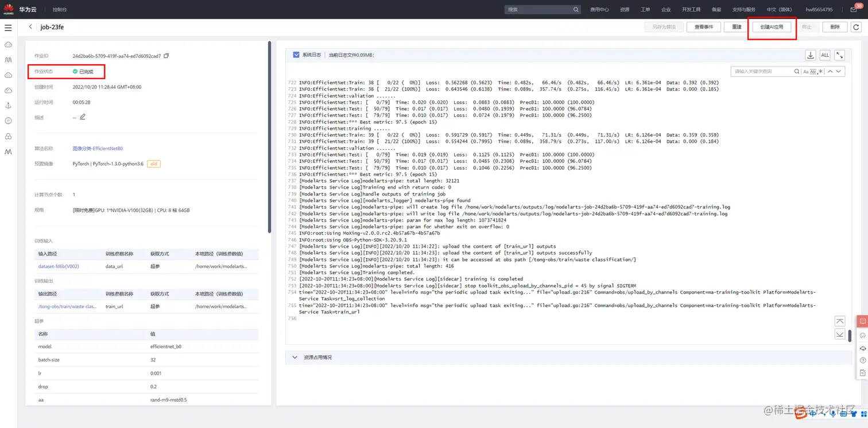Image resolution: width=868 pixels, height=428 pixels.
Task: Click the M-shaped ModelArts icon in the left sidebar
Action: 8,151
